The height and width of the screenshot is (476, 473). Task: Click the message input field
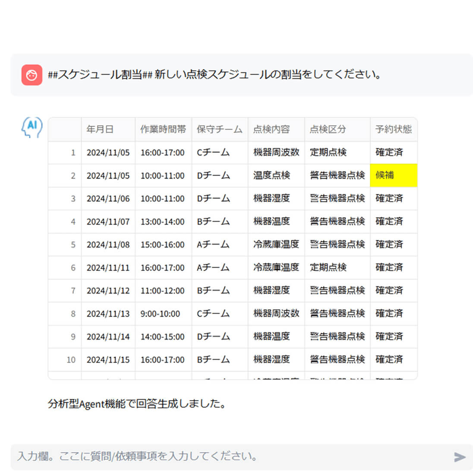point(229,457)
